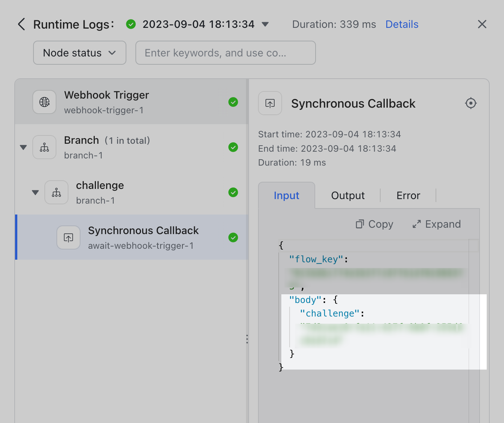Click the success badge on the challenge branch
504x423 pixels.
233,192
